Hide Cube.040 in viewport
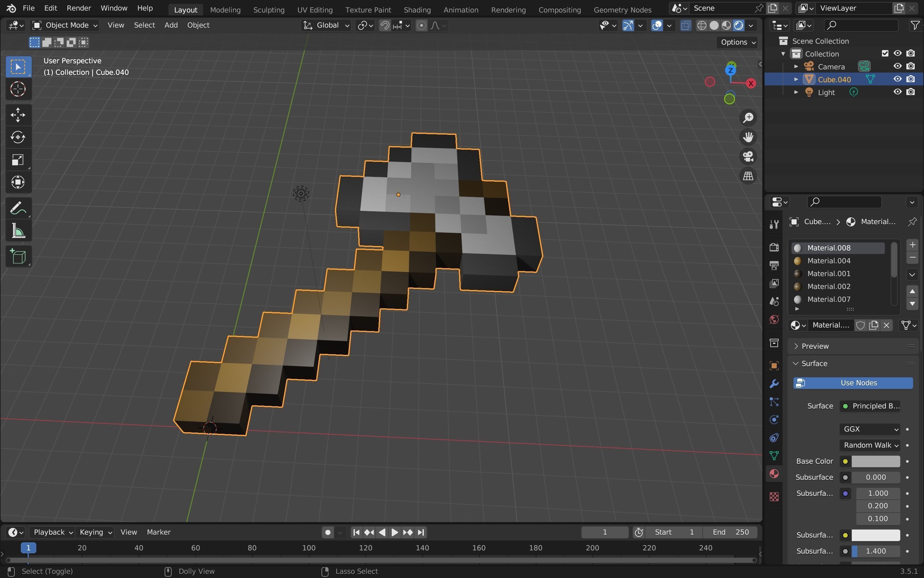The height and width of the screenshot is (578, 924). click(x=898, y=79)
